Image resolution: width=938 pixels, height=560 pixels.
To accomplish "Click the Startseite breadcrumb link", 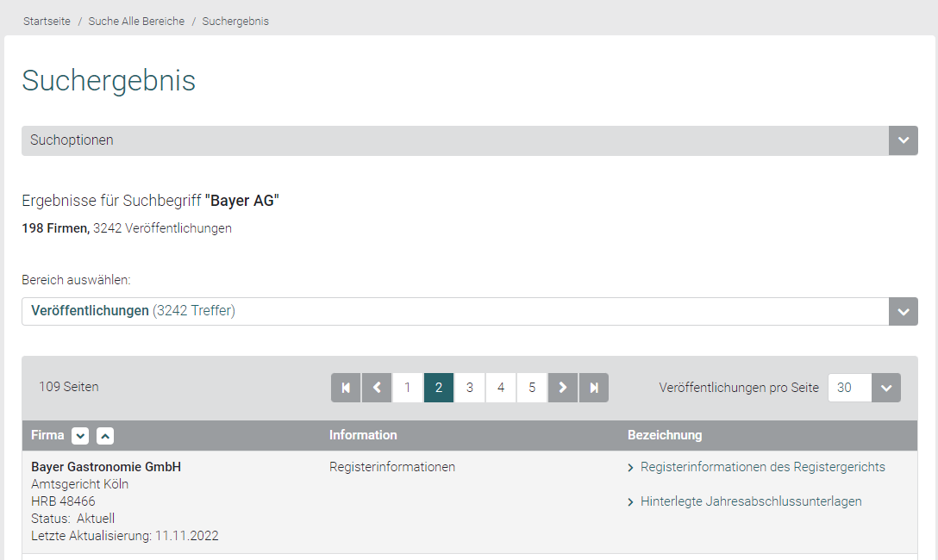I will pos(47,22).
